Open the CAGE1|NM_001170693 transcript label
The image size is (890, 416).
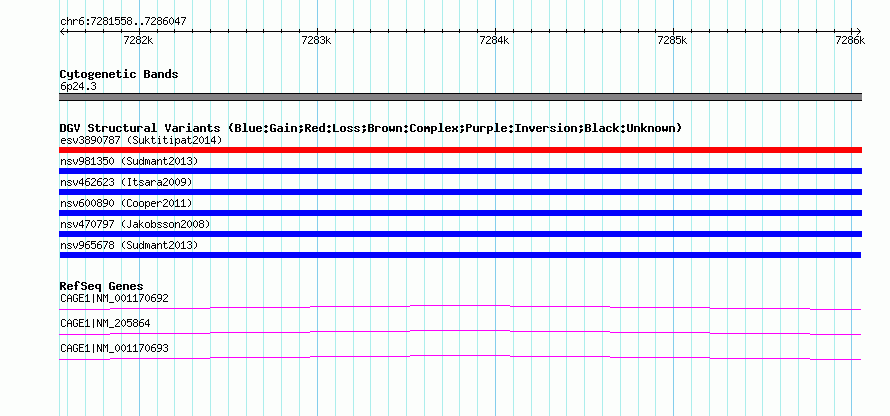click(114, 348)
